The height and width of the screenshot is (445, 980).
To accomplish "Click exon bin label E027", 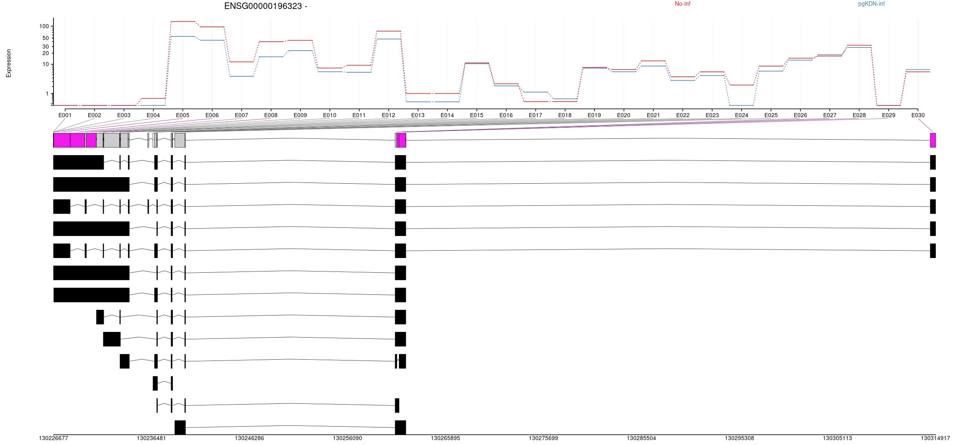I will pyautogui.click(x=830, y=115).
